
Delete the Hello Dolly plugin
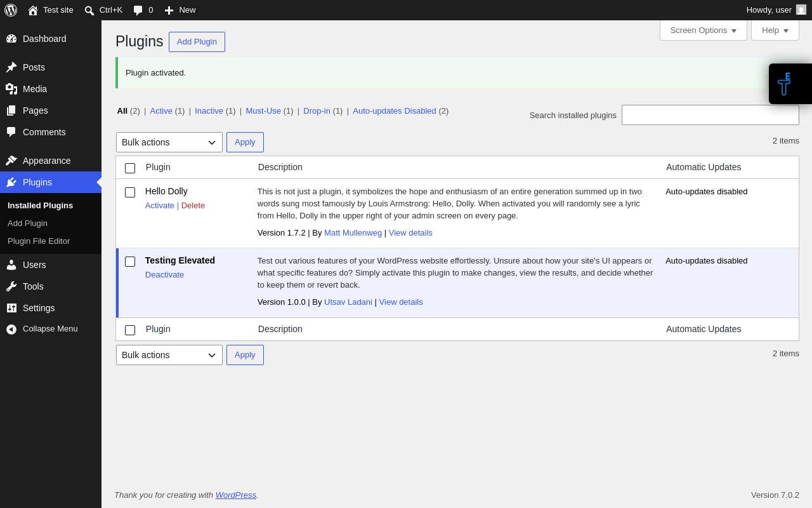pyautogui.click(x=193, y=205)
